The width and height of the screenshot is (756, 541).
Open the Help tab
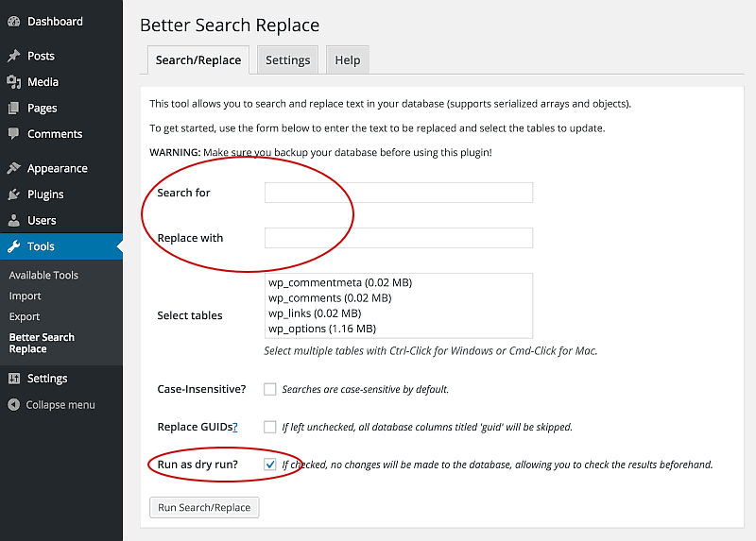tap(347, 60)
